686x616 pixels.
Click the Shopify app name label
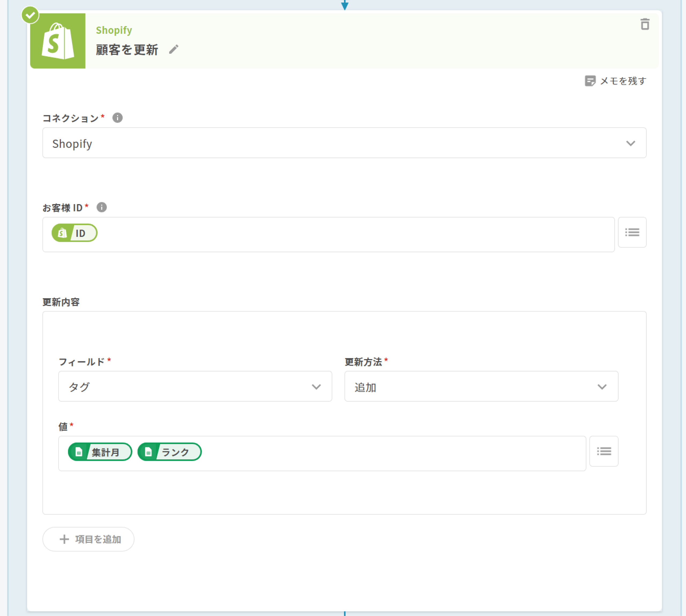tap(114, 30)
